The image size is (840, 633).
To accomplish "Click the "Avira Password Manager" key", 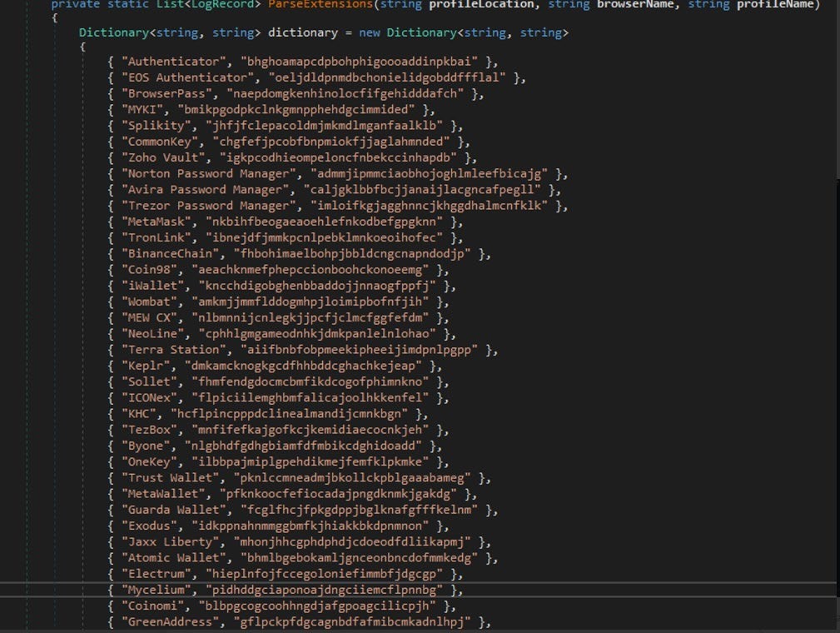I will click(205, 190).
